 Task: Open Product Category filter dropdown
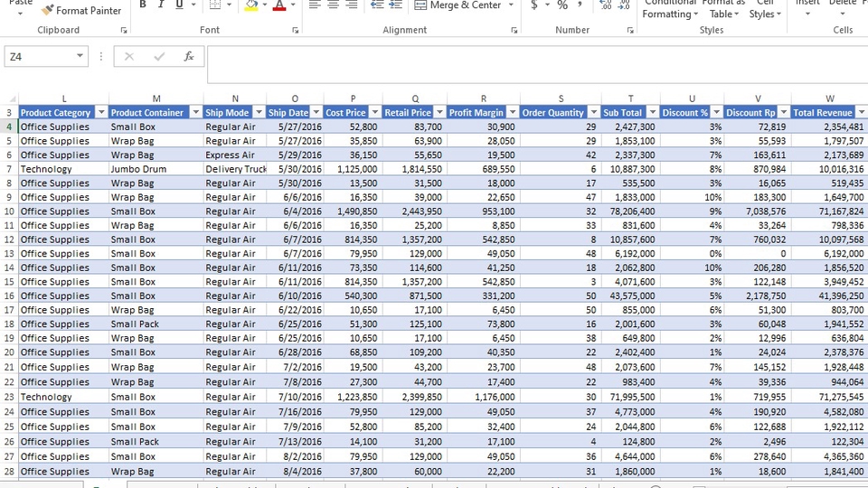(x=100, y=112)
